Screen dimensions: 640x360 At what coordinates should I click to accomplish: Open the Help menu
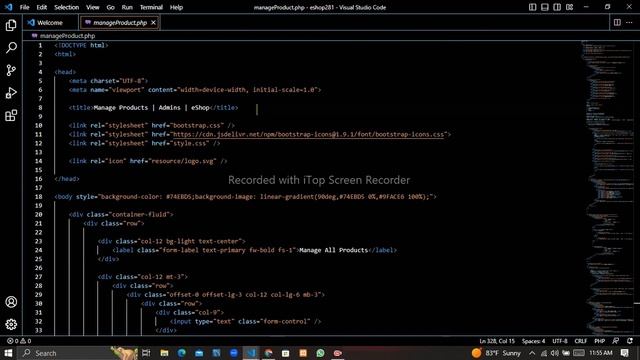[176, 7]
